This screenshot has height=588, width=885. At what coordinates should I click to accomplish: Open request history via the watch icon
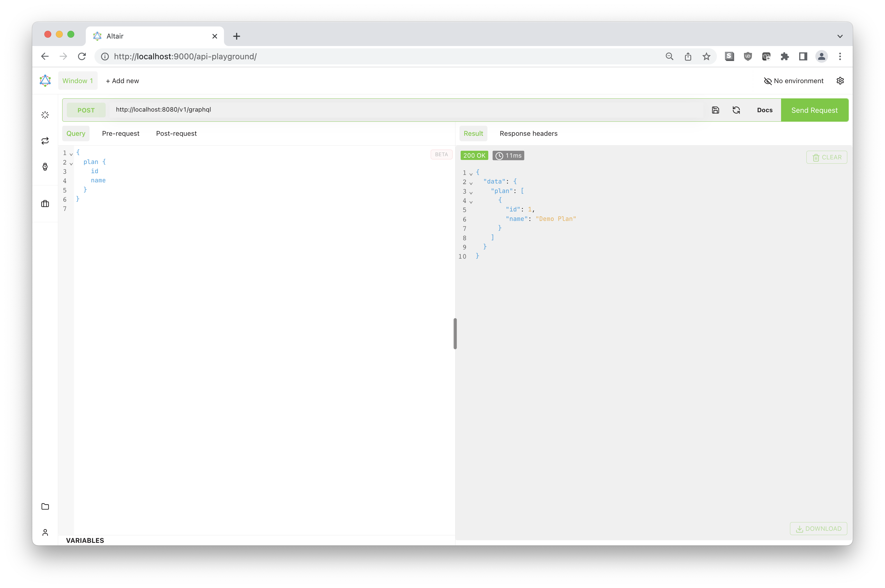point(45,167)
